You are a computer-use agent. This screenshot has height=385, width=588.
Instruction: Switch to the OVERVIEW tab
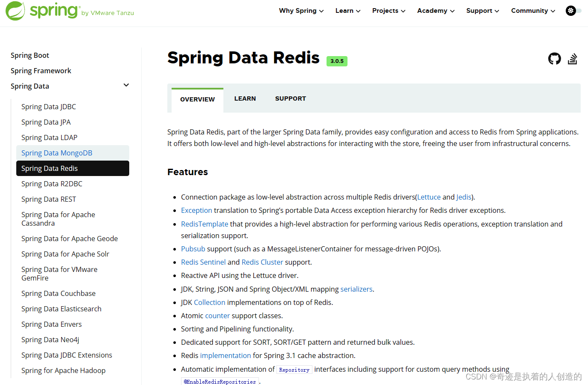(x=197, y=99)
